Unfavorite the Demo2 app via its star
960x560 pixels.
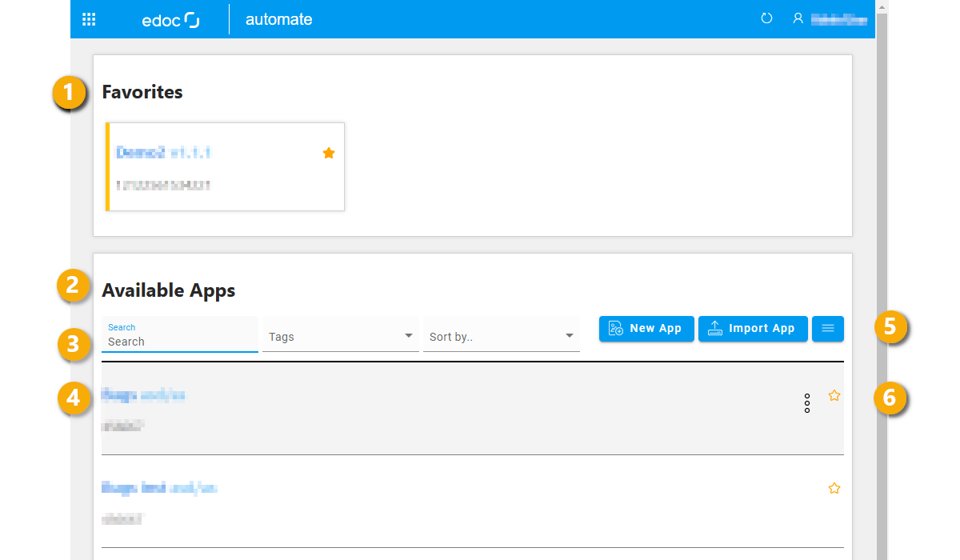[x=328, y=152]
